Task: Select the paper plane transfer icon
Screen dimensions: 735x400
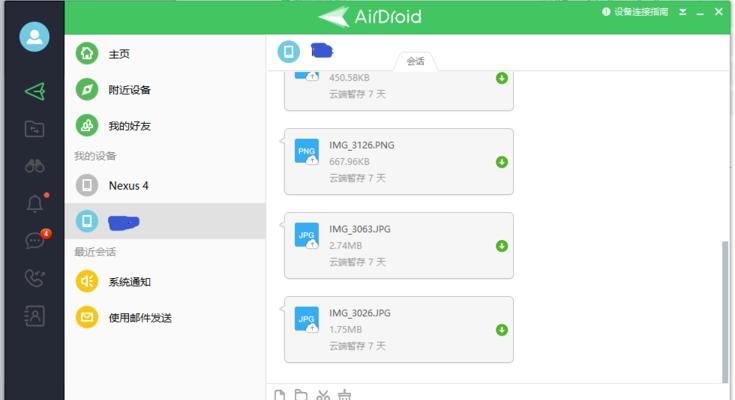Action: (35, 91)
